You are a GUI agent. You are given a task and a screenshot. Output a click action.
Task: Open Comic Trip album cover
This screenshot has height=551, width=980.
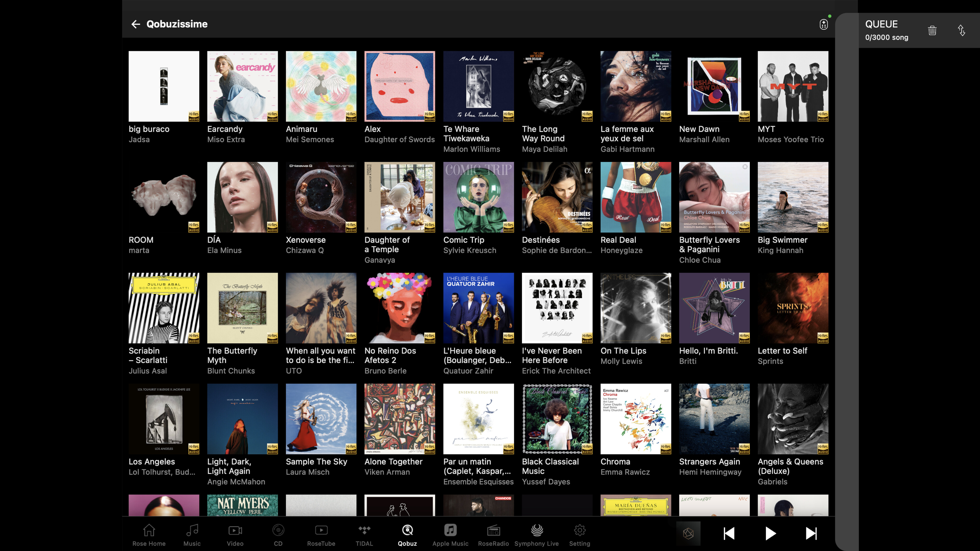click(x=478, y=197)
